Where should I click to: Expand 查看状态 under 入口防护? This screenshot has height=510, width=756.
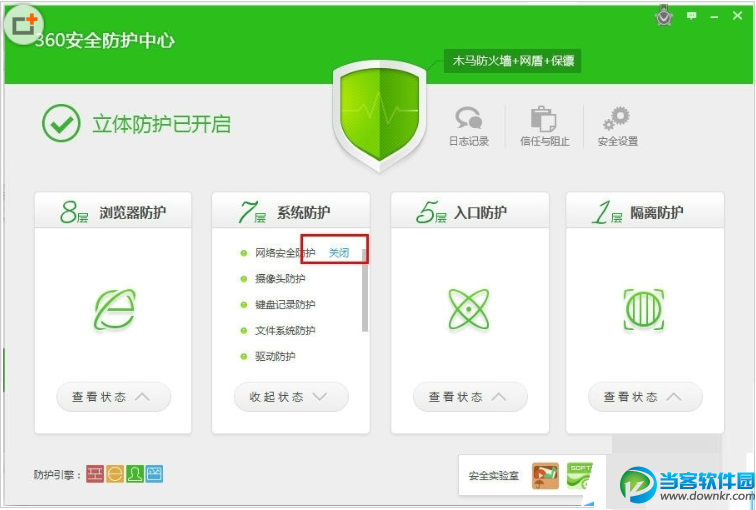470,397
